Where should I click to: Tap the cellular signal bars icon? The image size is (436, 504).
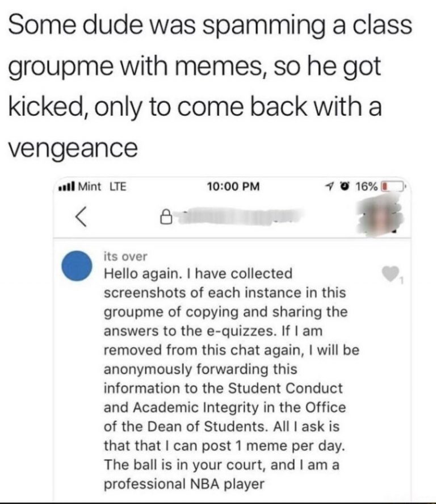(x=66, y=186)
